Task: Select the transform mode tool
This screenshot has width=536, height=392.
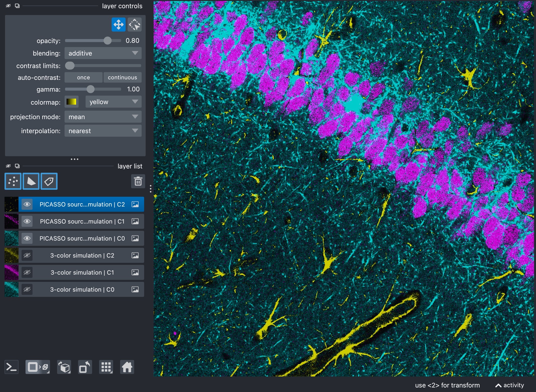Action: pos(135,25)
